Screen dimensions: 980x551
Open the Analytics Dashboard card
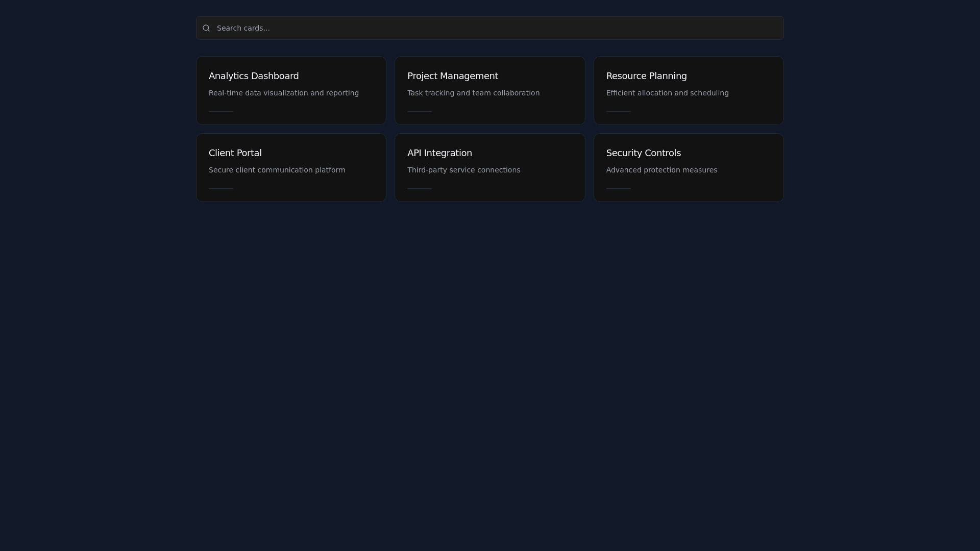tap(291, 90)
